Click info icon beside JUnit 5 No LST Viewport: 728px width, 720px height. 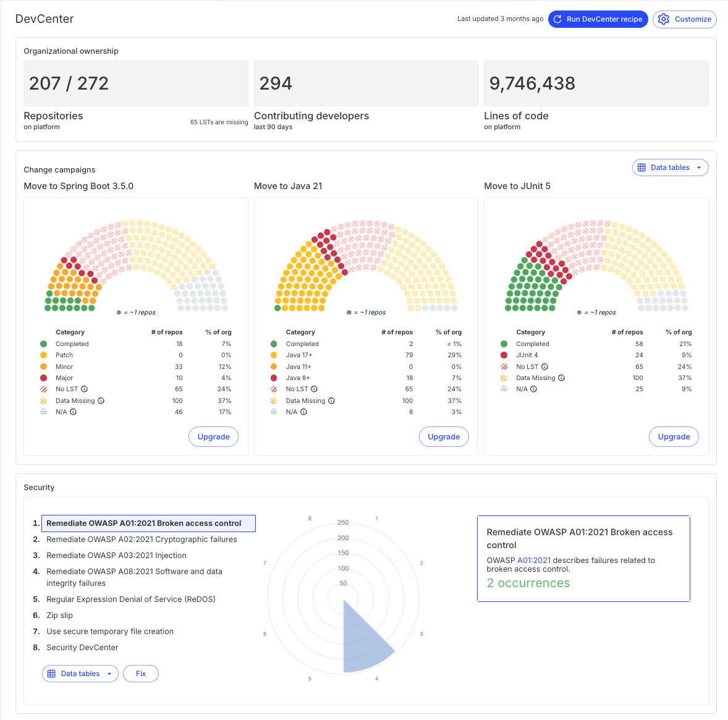point(544,366)
